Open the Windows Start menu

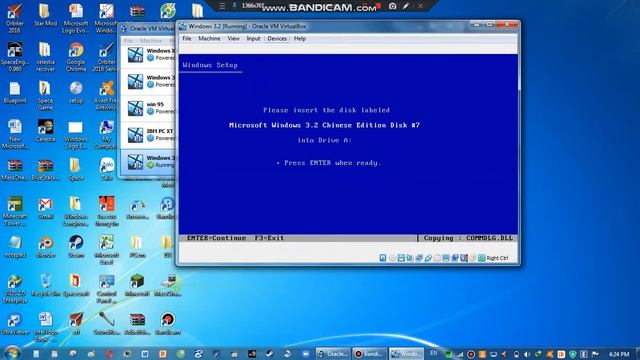point(12,353)
